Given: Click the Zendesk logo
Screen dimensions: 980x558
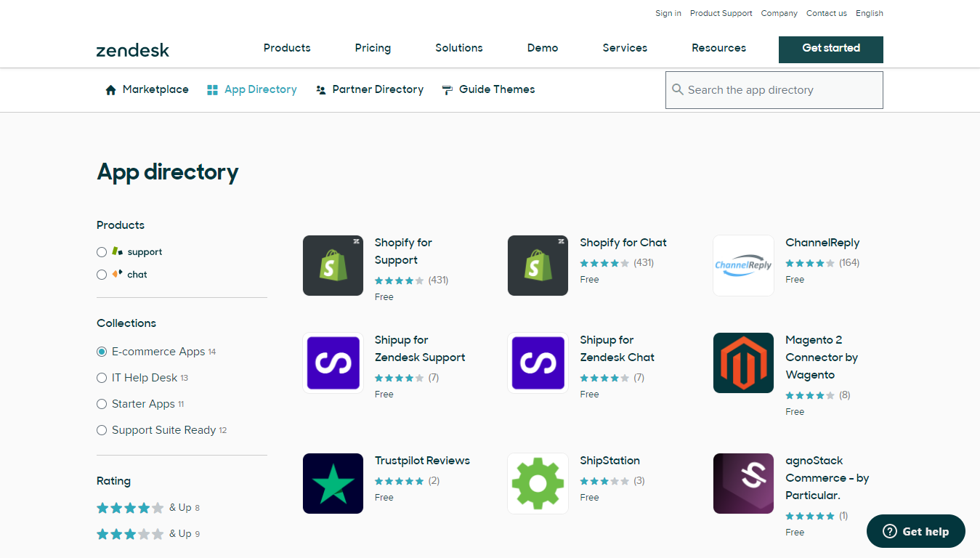Looking at the screenshot, I should coord(133,50).
